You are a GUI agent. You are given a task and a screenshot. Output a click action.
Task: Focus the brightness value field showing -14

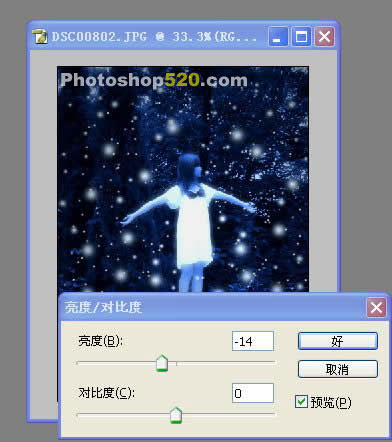coord(253,341)
